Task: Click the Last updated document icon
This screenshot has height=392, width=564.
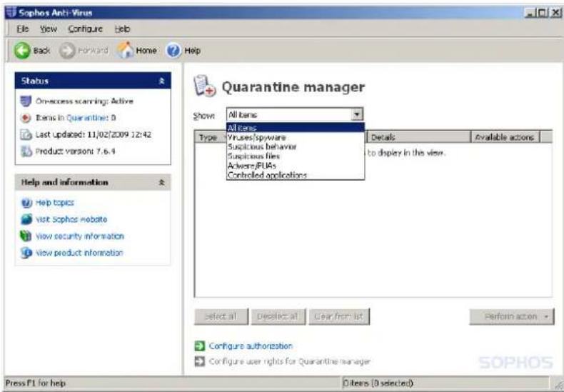Action: click(26, 134)
